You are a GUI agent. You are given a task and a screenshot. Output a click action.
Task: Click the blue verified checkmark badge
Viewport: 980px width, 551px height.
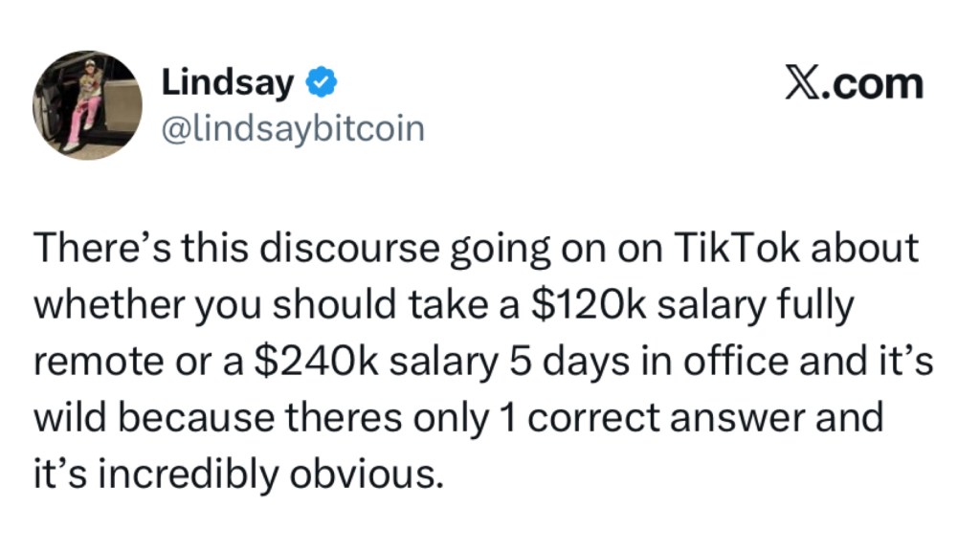tap(321, 84)
